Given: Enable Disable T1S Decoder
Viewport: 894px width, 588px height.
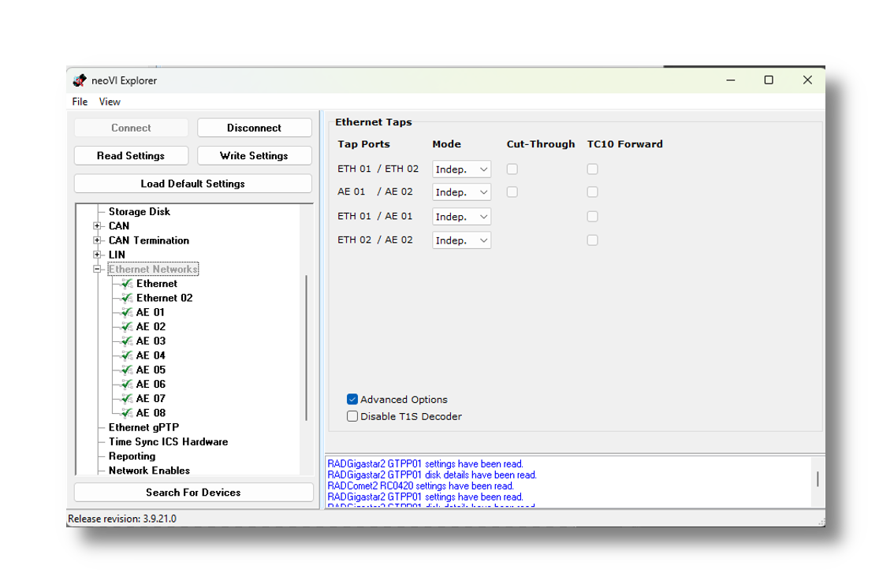Looking at the screenshot, I should (352, 416).
